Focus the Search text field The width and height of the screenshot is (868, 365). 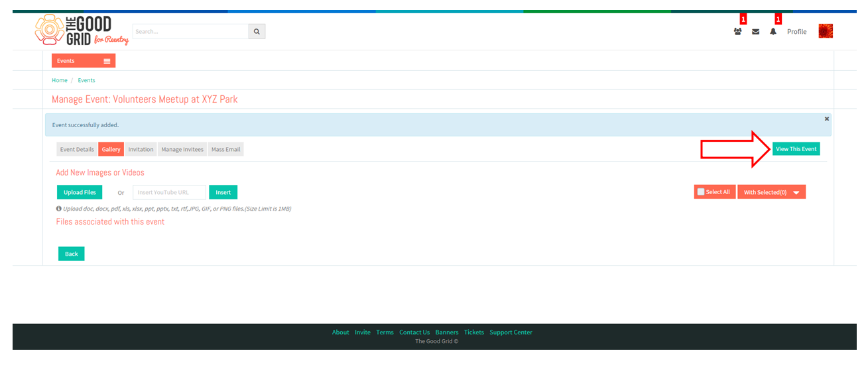coord(190,31)
